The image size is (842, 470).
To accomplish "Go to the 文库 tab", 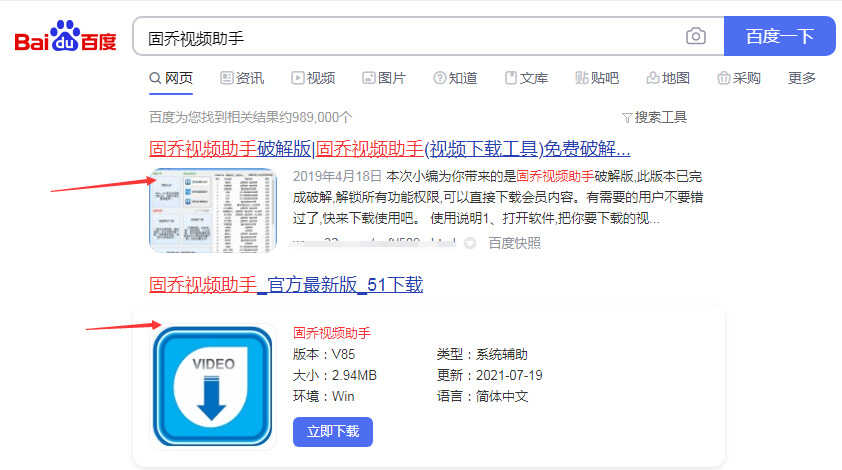I will 526,78.
